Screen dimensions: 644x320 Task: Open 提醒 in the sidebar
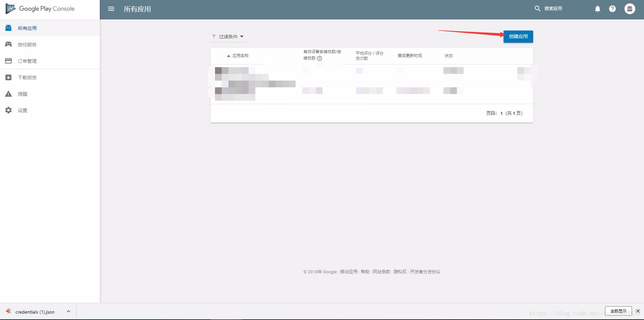point(50,94)
